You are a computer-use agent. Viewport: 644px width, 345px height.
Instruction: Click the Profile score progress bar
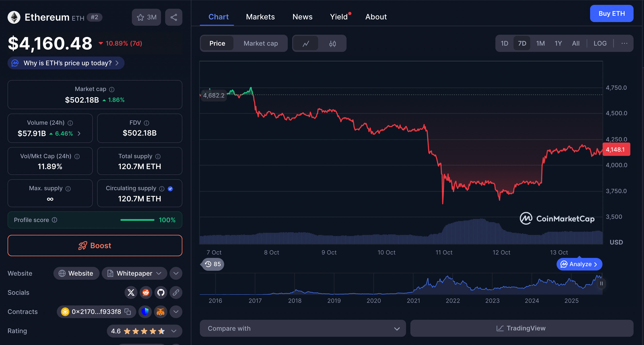(x=137, y=220)
